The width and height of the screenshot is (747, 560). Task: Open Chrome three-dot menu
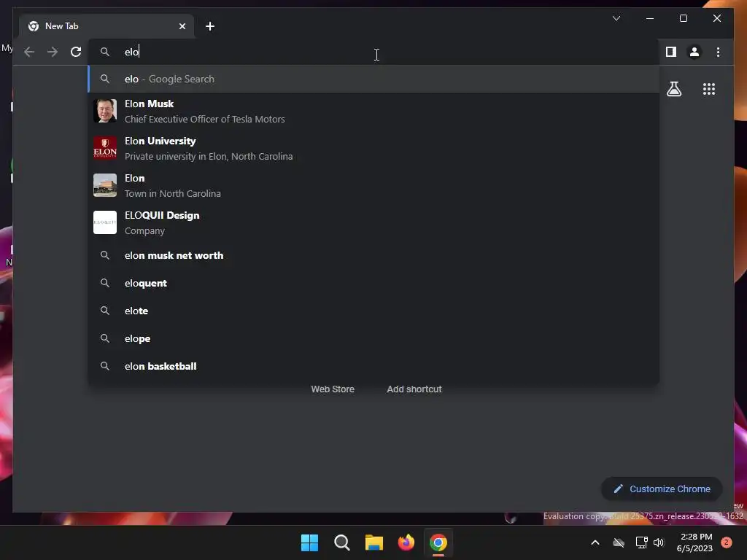click(x=718, y=52)
